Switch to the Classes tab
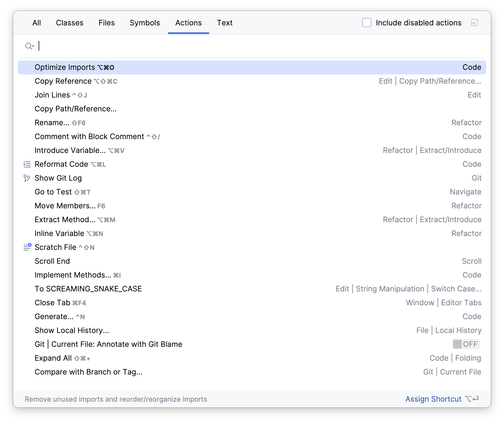 69,23
